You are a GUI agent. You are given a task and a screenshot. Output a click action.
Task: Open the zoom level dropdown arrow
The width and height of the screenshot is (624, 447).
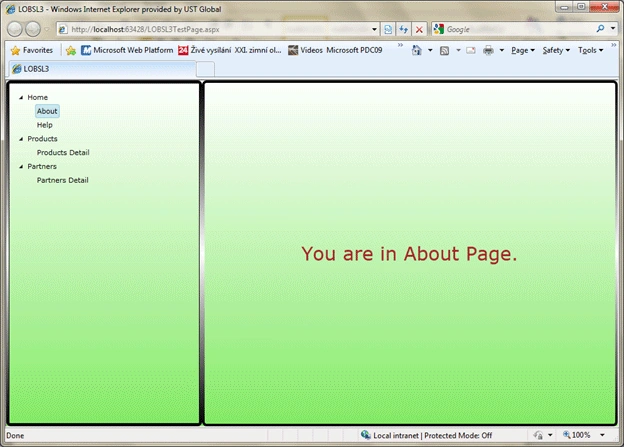click(602, 435)
